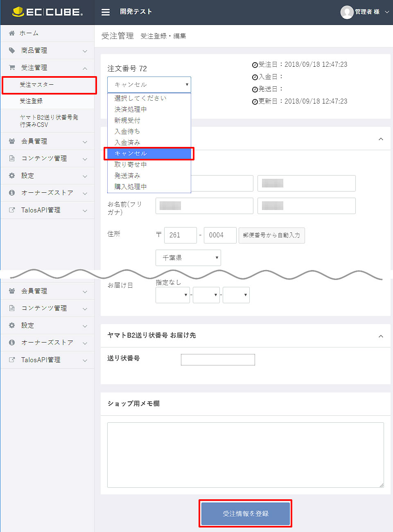Select 取り寄せ中 status option

click(149, 165)
